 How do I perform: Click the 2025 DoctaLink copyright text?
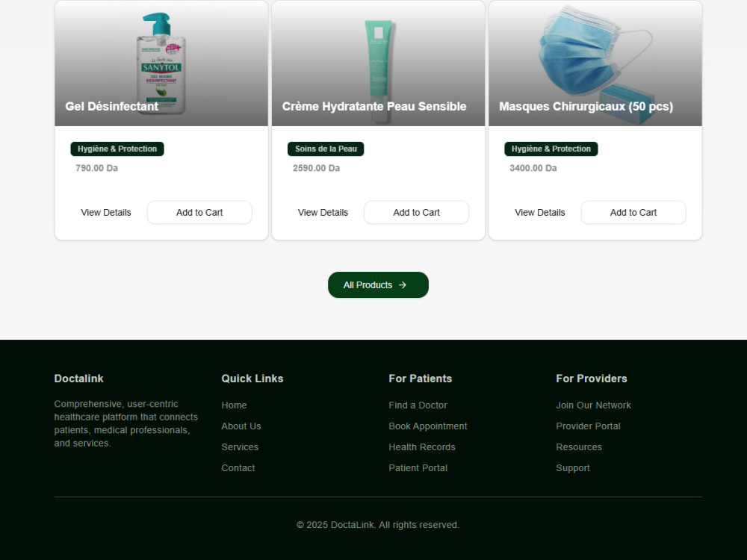point(378,525)
